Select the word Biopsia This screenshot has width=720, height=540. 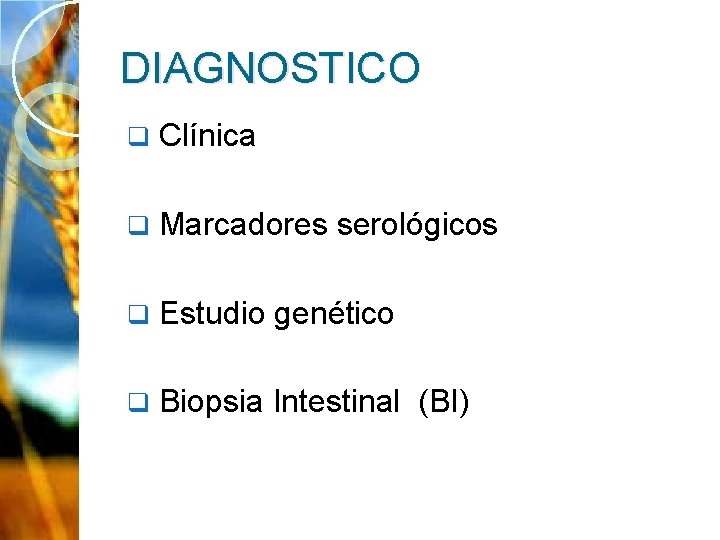[x=211, y=403]
